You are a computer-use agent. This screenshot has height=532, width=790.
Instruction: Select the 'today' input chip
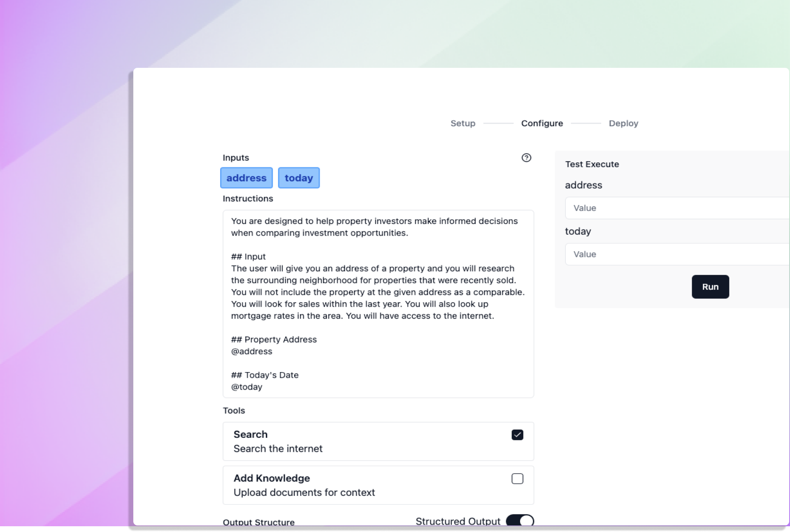299,178
